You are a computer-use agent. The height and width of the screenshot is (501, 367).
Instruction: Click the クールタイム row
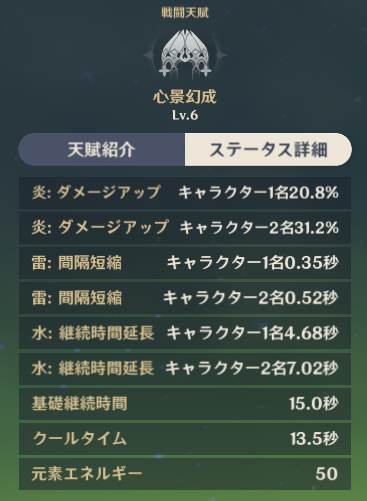coord(185,439)
